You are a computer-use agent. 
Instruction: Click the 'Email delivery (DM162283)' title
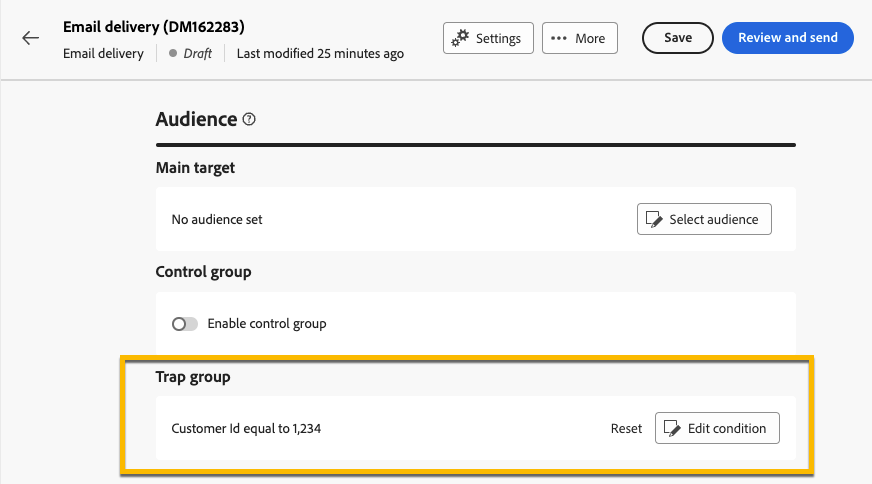click(153, 27)
